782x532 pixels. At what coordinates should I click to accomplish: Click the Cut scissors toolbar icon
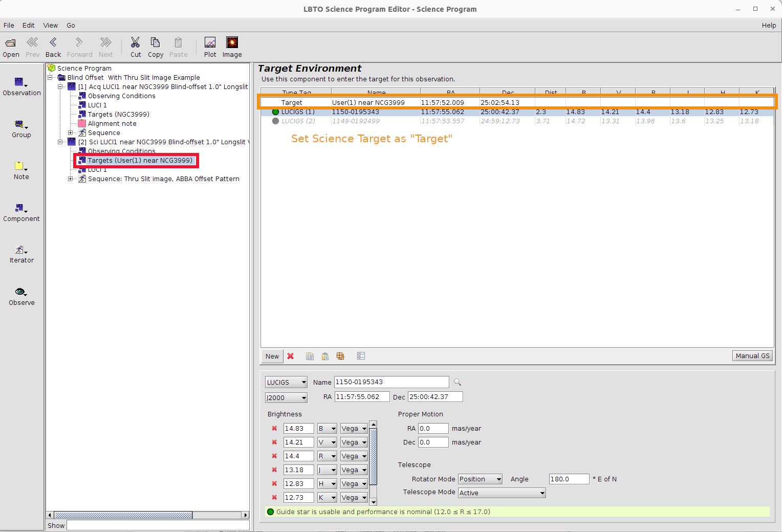[135, 48]
